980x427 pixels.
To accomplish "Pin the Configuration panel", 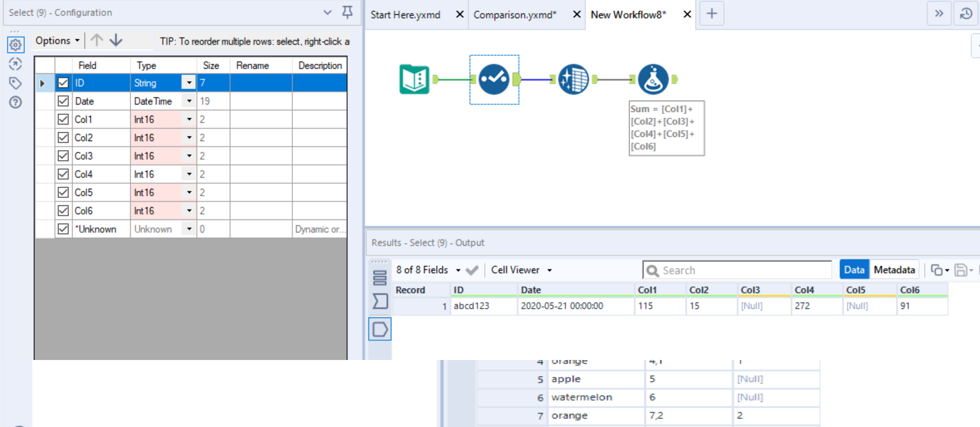I will tap(348, 12).
